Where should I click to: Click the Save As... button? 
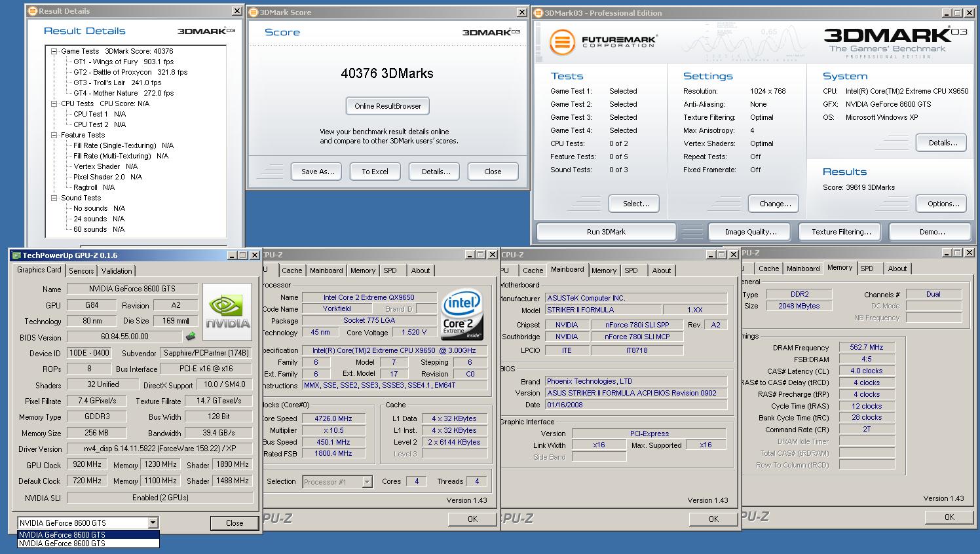(x=318, y=172)
